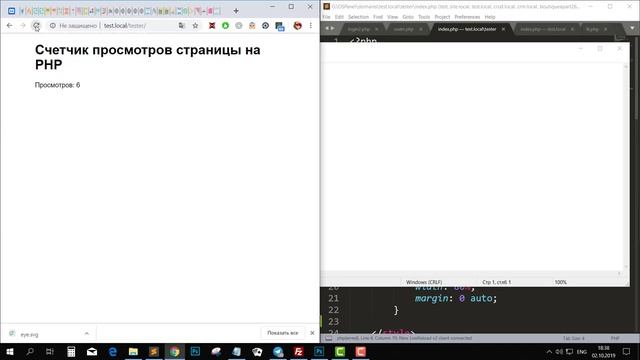Expand the eye.svg download options
Image resolution: width=640 pixels, height=360 pixels.
pos(87,333)
